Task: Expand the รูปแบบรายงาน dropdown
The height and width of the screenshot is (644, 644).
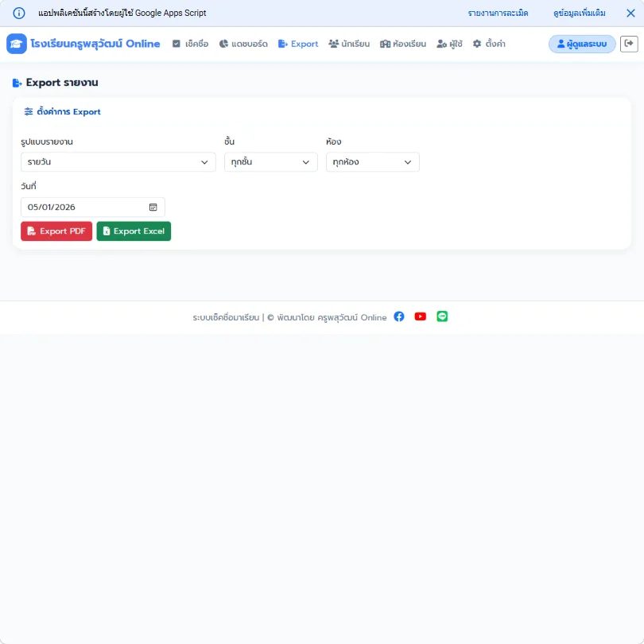Action: tap(118, 162)
